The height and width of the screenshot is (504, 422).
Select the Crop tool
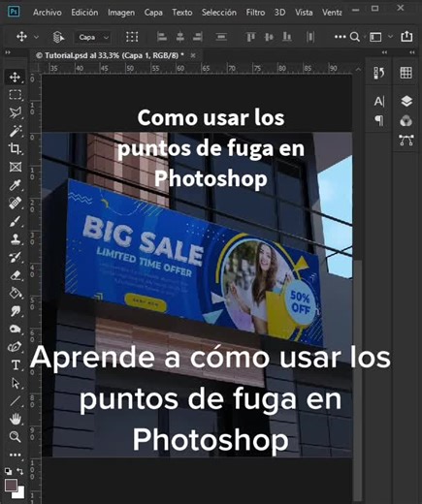[x=16, y=148]
